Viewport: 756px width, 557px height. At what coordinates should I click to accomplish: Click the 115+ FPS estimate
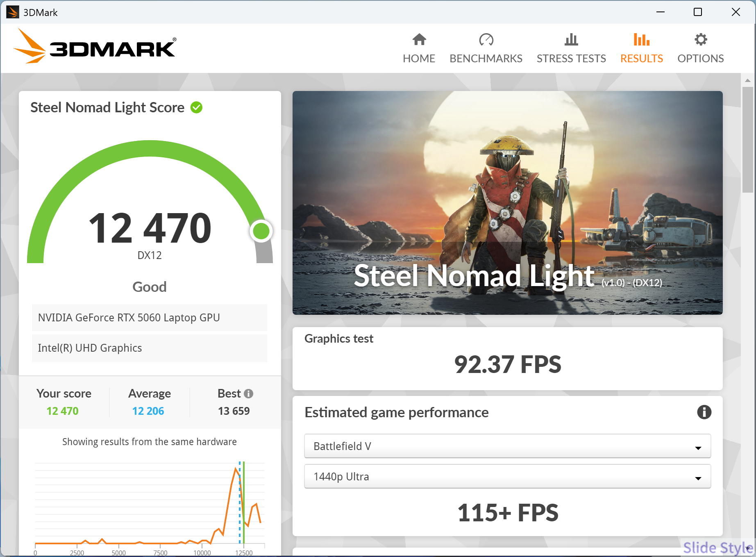(x=507, y=512)
